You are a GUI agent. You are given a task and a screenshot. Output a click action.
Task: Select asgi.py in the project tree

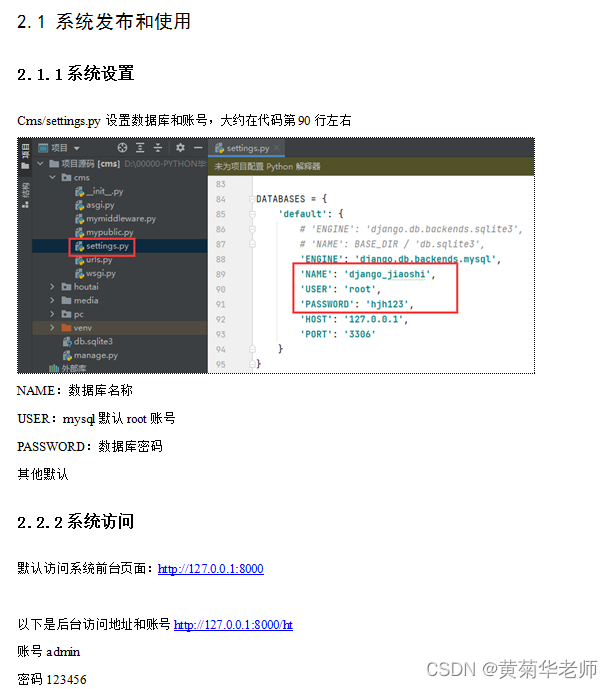100,205
